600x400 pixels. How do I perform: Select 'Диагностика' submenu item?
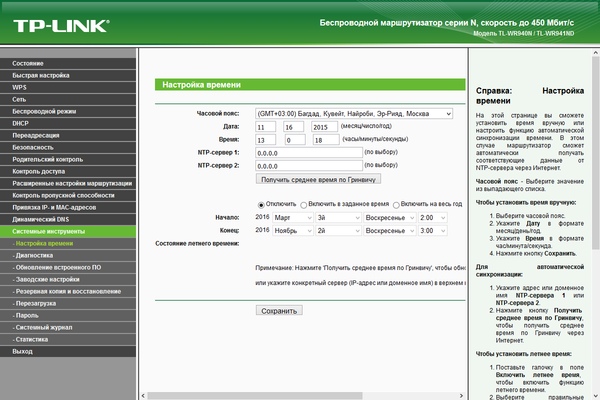[40, 255]
